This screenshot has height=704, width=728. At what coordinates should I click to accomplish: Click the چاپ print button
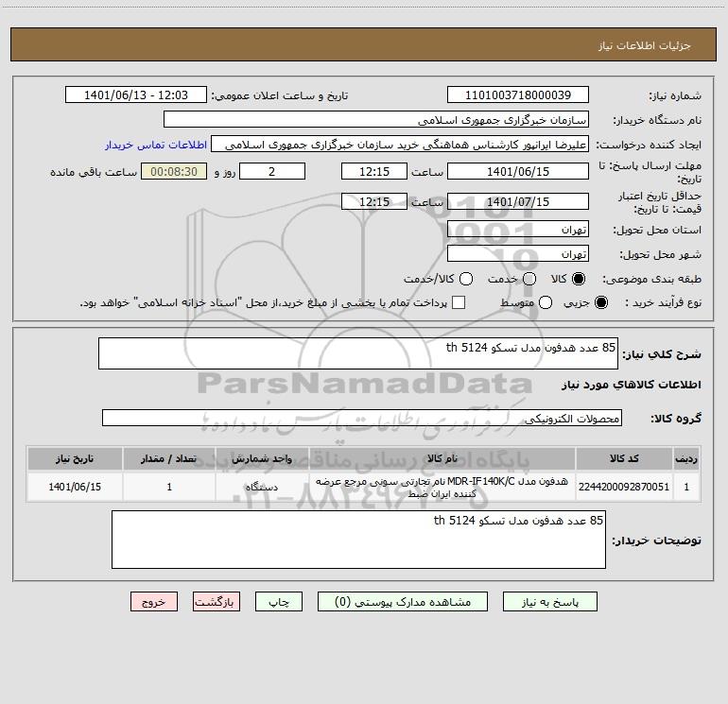[x=279, y=602]
